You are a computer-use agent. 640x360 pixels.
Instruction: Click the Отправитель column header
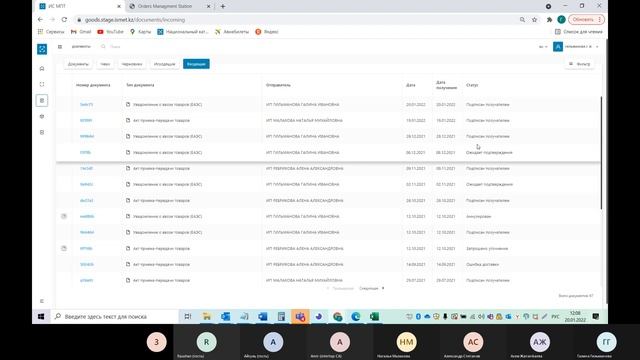[x=278, y=85]
